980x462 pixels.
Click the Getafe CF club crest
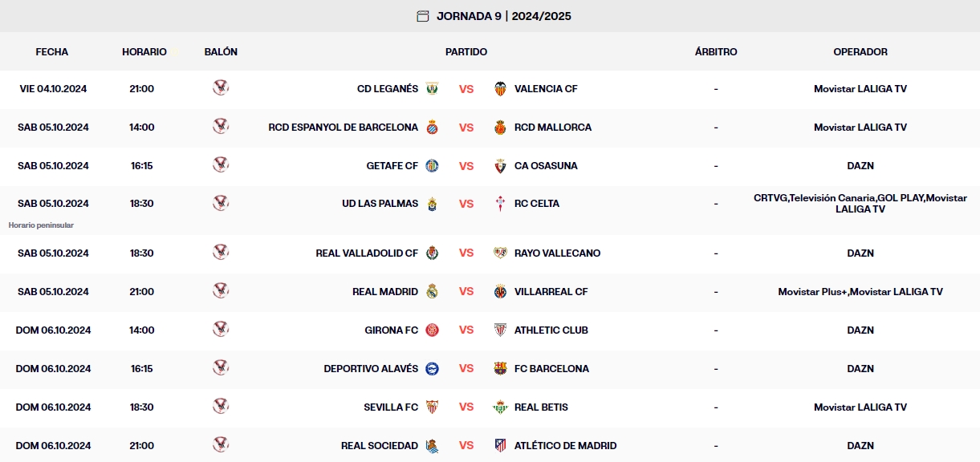[433, 166]
